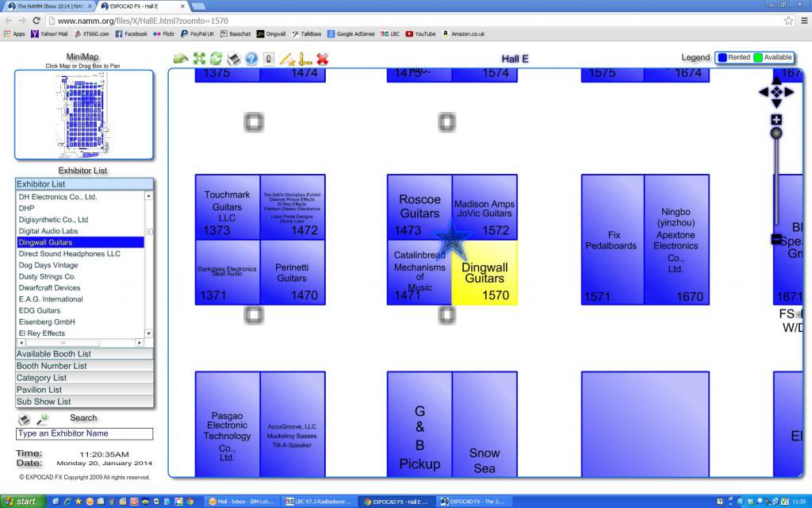812x508 pixels.
Task: Zoom out with the minus button
Action: [776, 239]
